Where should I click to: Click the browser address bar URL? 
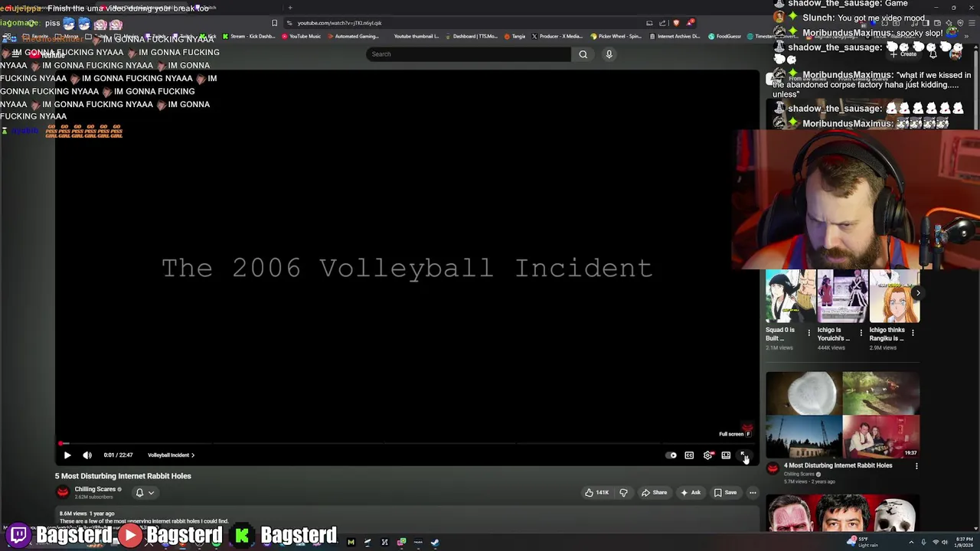coord(339,23)
